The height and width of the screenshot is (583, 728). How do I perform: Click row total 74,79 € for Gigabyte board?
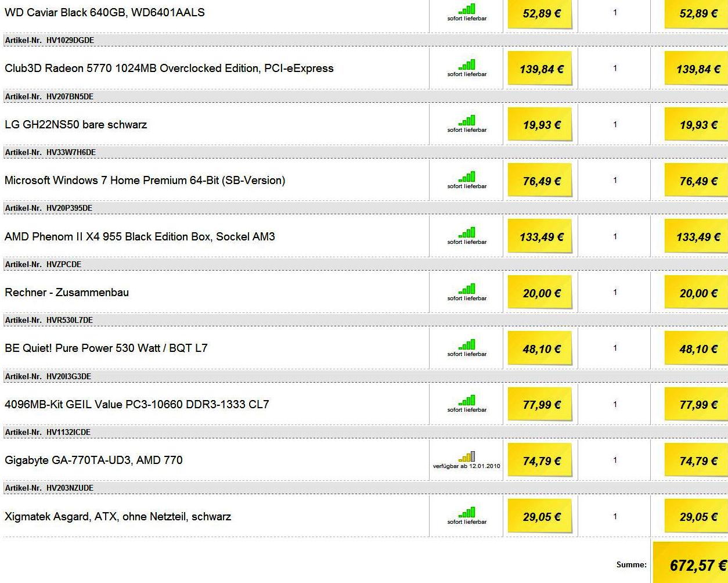click(697, 460)
